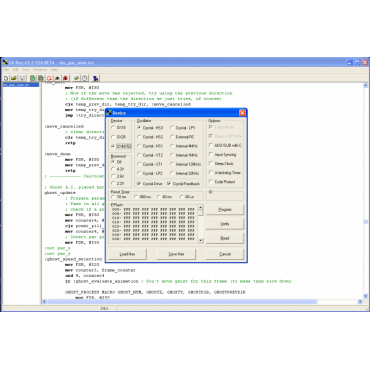Close the Device dialog with its X
This screenshot has width=370, height=370.
click(x=242, y=113)
